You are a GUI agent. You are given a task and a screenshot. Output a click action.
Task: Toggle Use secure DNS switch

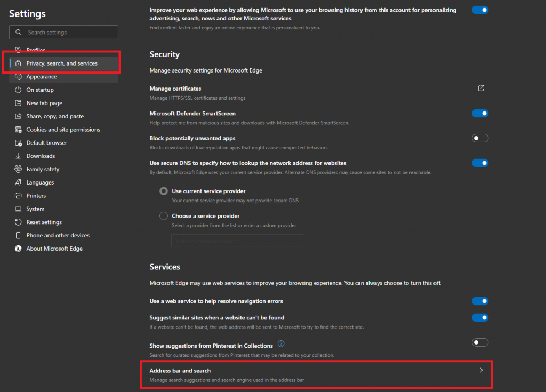pyautogui.click(x=479, y=163)
